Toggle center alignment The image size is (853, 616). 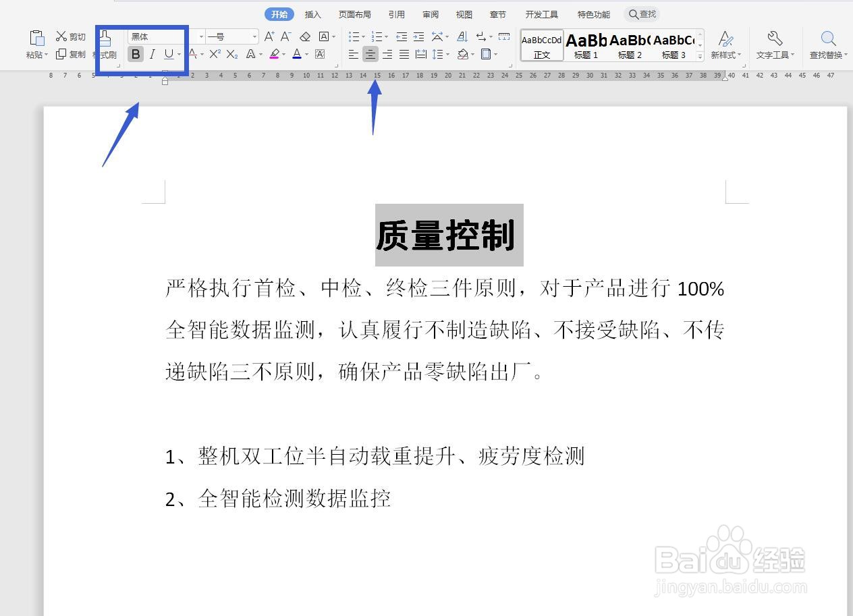(370, 54)
